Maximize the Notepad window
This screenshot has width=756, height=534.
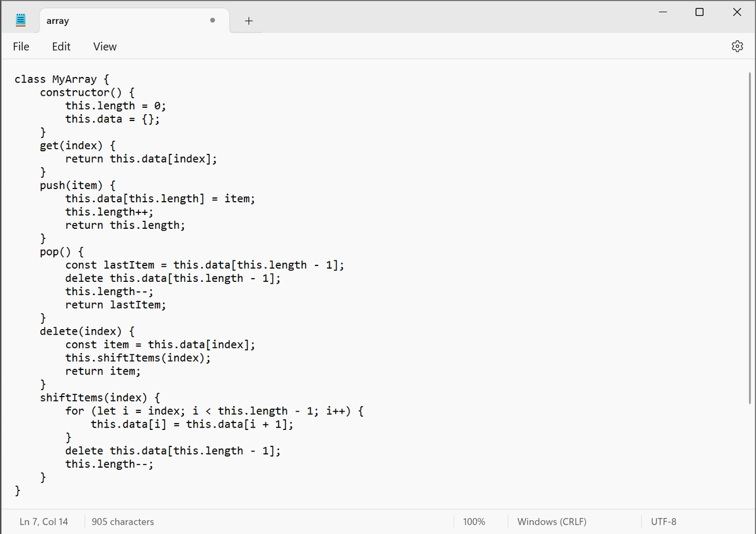coord(699,12)
